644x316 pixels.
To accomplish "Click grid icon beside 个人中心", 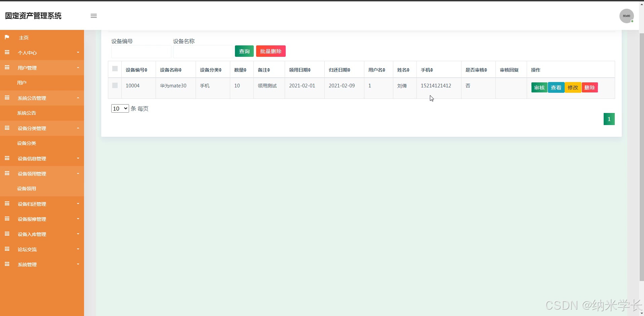I will point(7,52).
